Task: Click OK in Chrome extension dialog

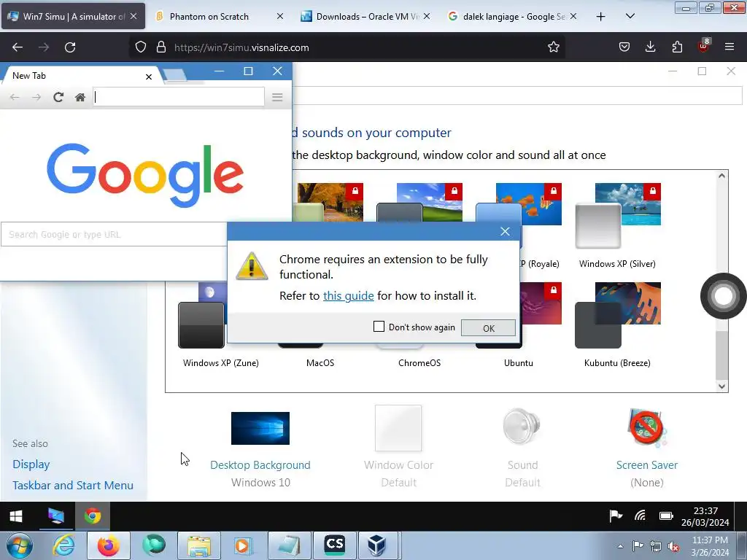Action: click(488, 328)
